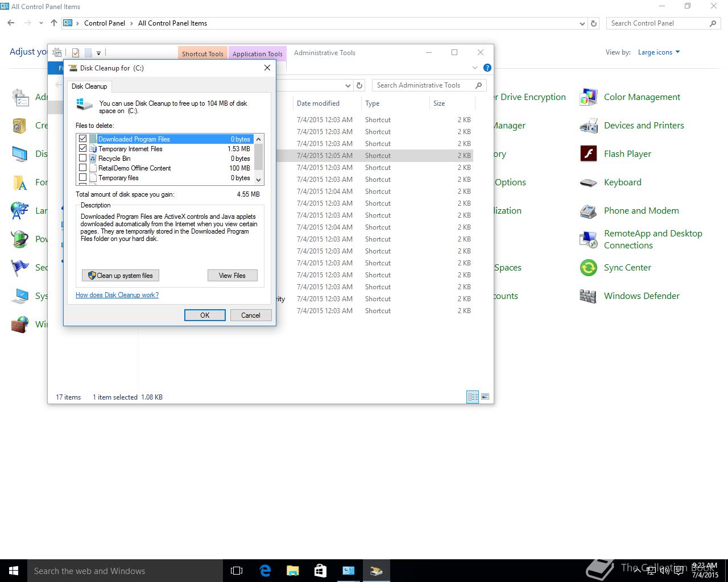Refresh the Control Panel address bar

tap(594, 23)
